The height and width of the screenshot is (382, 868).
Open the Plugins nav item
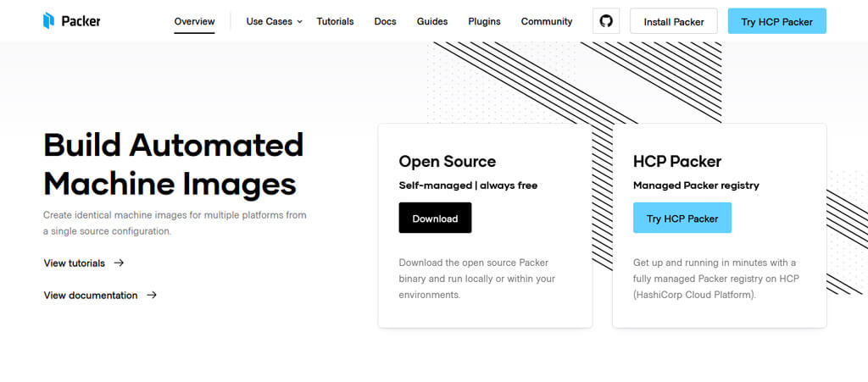click(484, 21)
